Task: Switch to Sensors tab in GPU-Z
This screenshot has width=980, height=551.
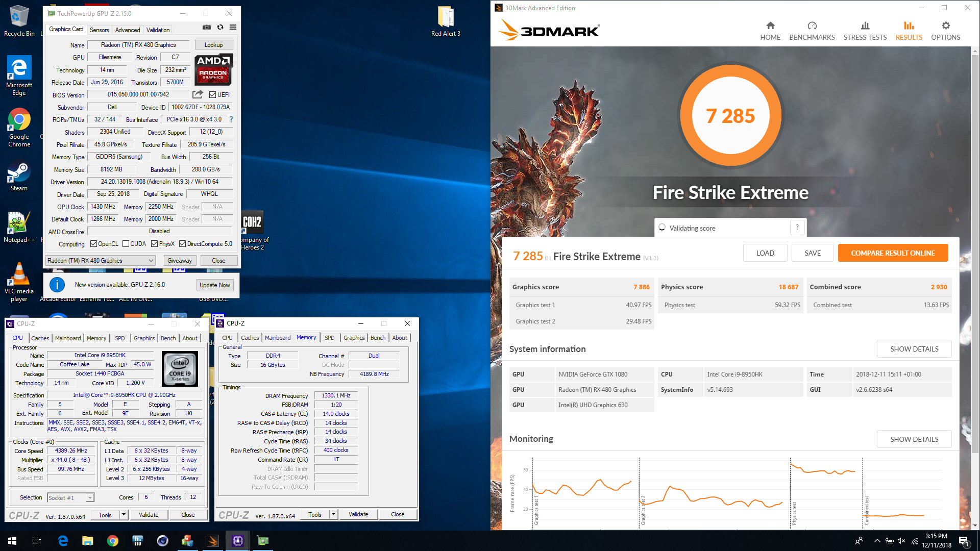Action: (99, 30)
